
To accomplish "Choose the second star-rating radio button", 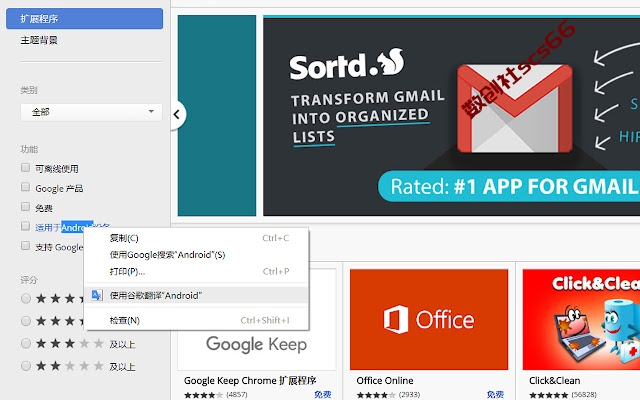I will [x=26, y=321].
